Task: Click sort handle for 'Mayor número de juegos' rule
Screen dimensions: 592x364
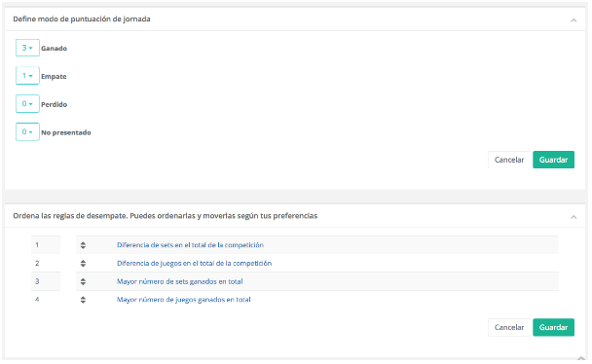Action: pyautogui.click(x=83, y=300)
